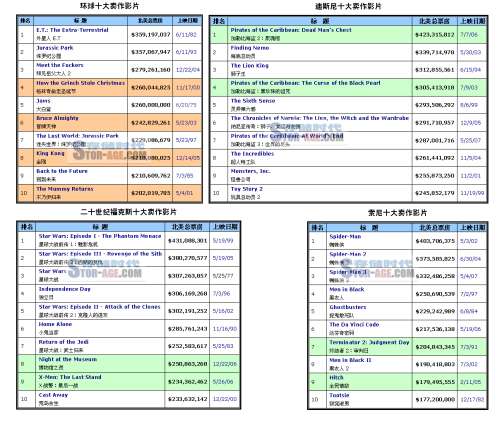The height and width of the screenshot is (422, 500).
Task: Click The Lost World: Jurassic Park link
Action: click(x=78, y=136)
